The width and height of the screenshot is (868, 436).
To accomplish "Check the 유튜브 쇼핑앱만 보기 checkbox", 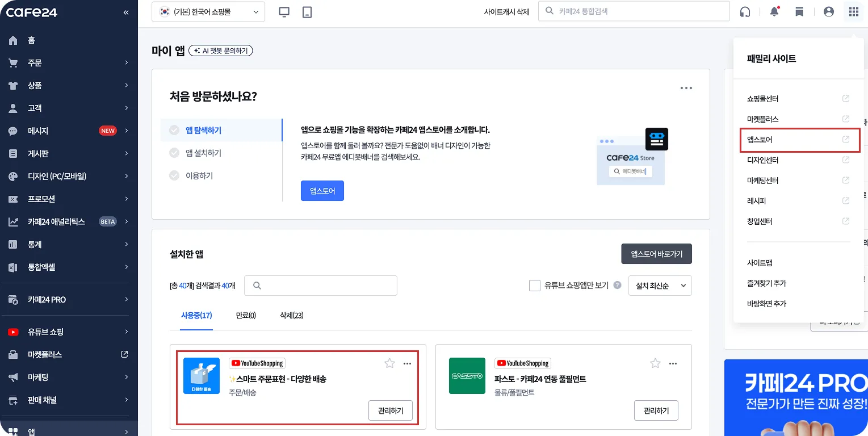I will tap(534, 286).
